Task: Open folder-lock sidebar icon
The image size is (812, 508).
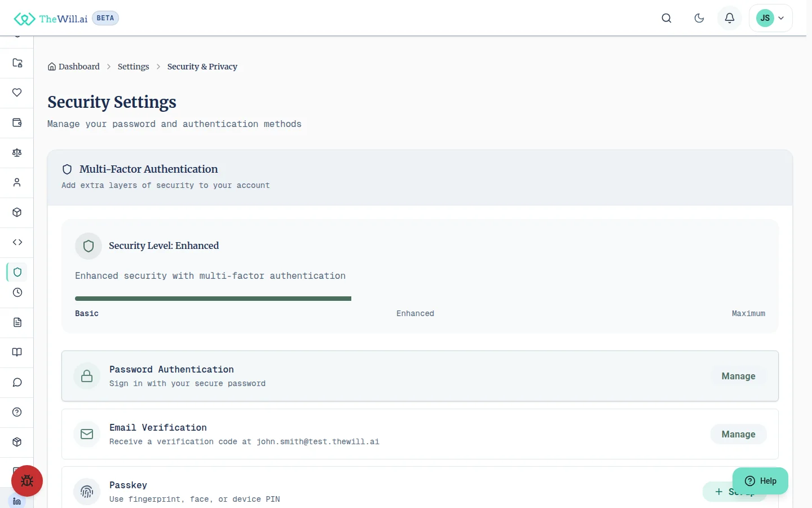Action: tap(17, 63)
